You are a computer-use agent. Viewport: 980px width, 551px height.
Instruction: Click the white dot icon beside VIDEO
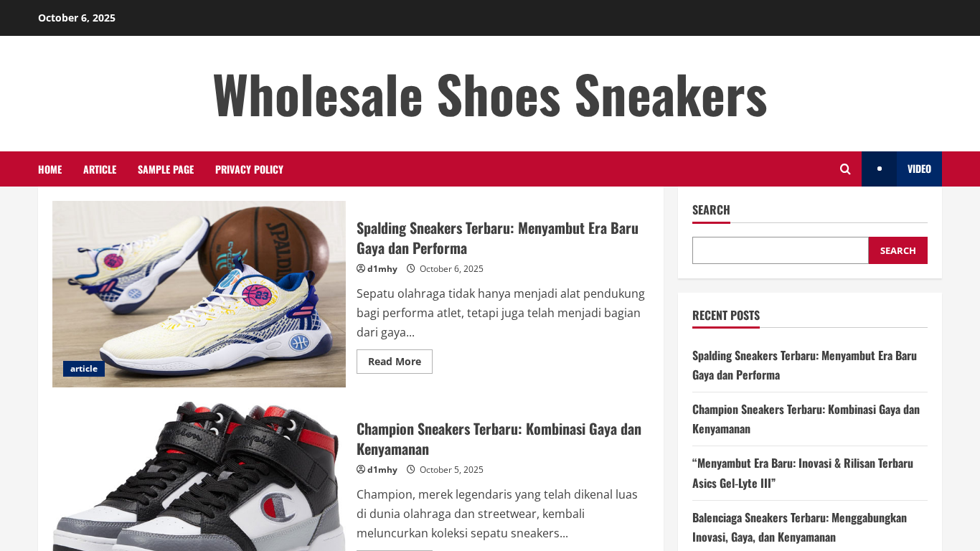(879, 169)
